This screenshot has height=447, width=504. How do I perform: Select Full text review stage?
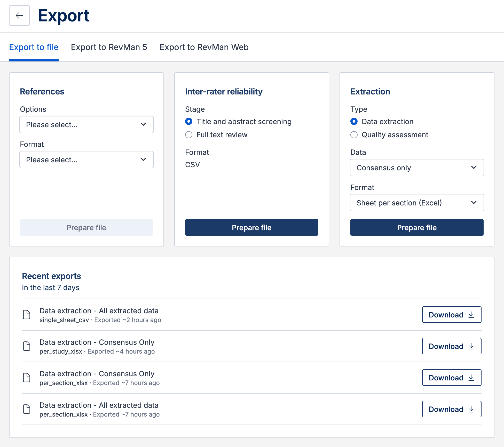(189, 135)
